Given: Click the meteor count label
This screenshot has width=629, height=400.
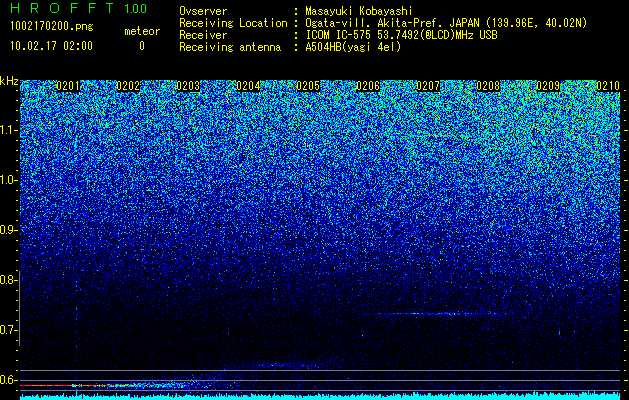Looking at the screenshot, I should coord(142,31).
